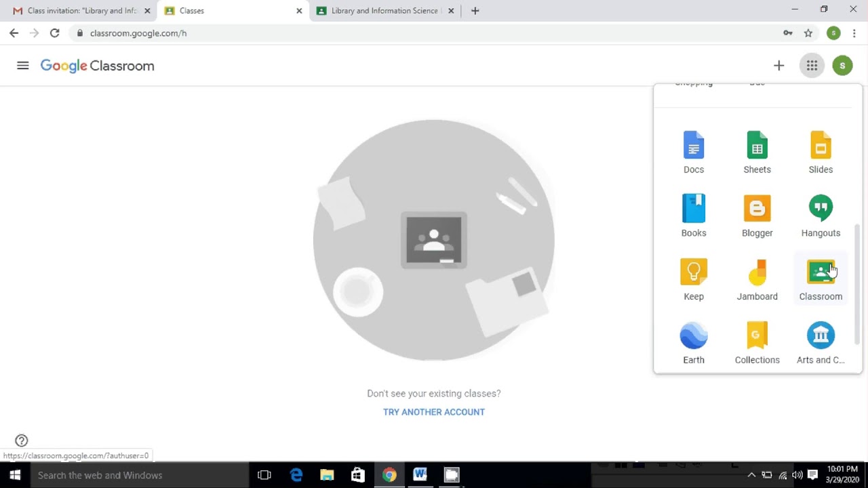Click the plus icon to join or create class
The width and height of the screenshot is (868, 488).
tap(778, 66)
